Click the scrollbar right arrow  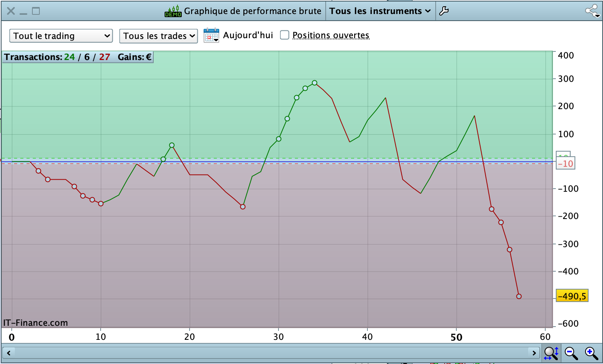534,353
